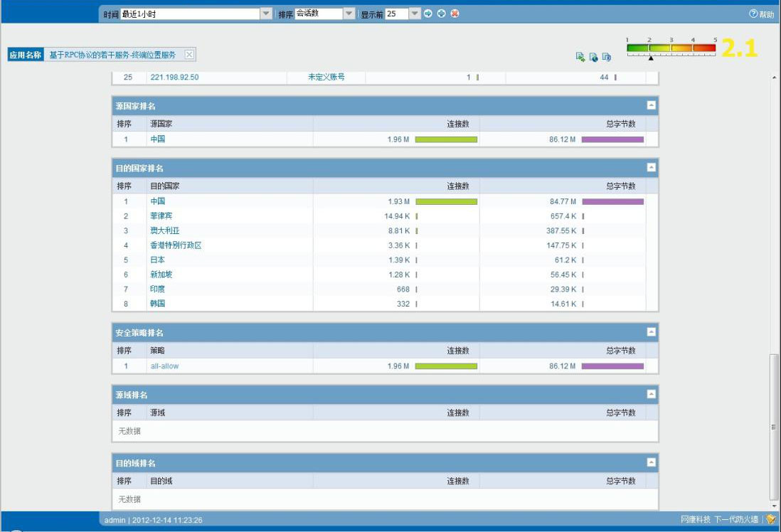Click the 147.75 K bytes value for 香港特别行政区
The height and width of the screenshot is (532, 781).
coord(560,245)
